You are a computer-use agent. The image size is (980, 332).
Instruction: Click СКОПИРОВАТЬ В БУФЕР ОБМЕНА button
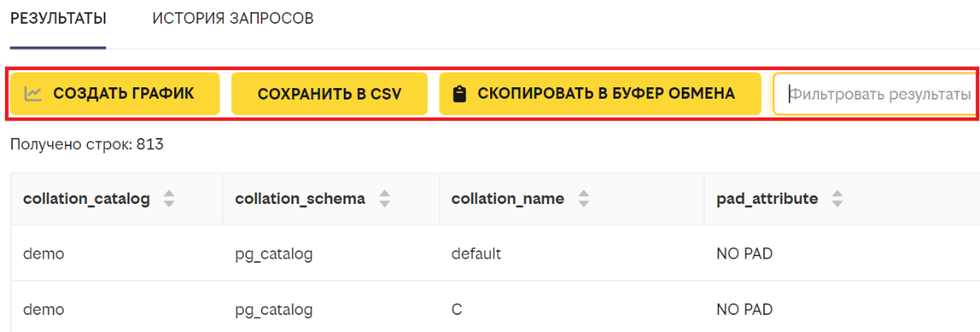click(x=600, y=93)
